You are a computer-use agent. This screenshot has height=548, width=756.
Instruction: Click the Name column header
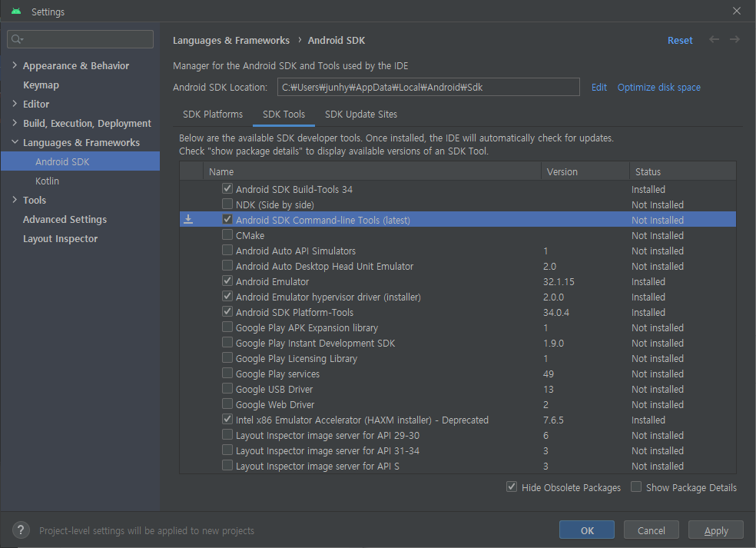(372, 171)
